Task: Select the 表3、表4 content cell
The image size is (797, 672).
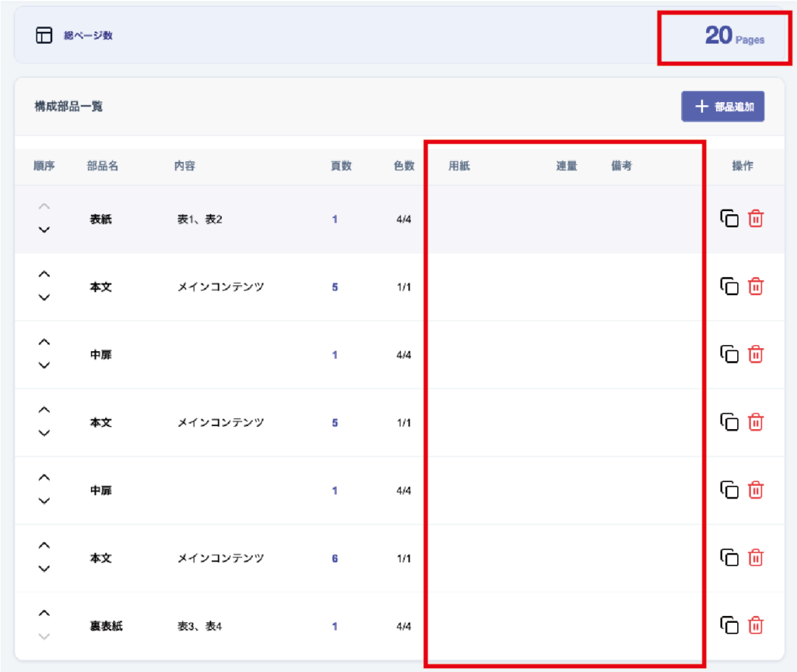Action: 200,626
